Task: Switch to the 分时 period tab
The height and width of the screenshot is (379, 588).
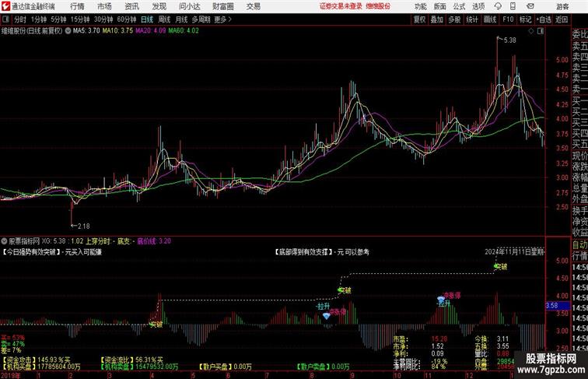Action: 20,19
